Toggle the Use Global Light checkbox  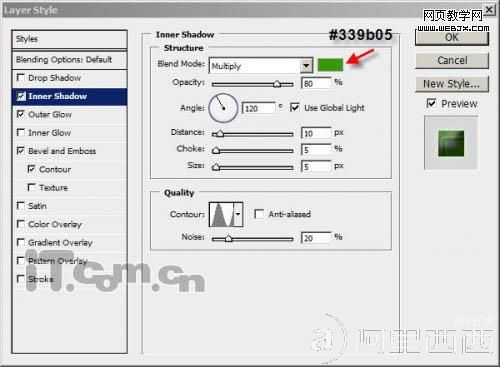pos(295,107)
